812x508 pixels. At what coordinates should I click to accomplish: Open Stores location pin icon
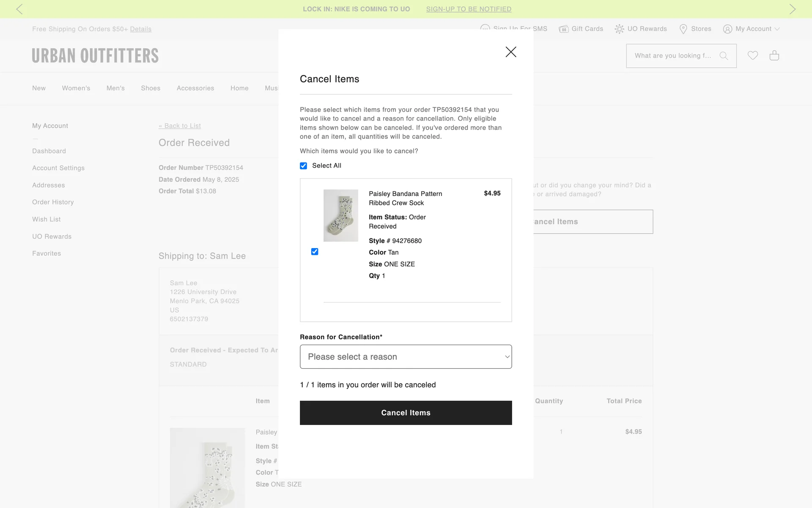[x=683, y=29]
